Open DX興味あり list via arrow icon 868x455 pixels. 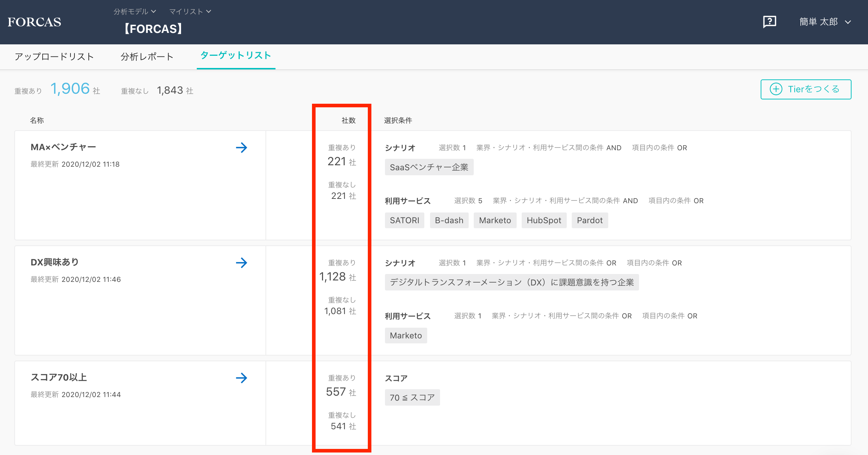242,263
